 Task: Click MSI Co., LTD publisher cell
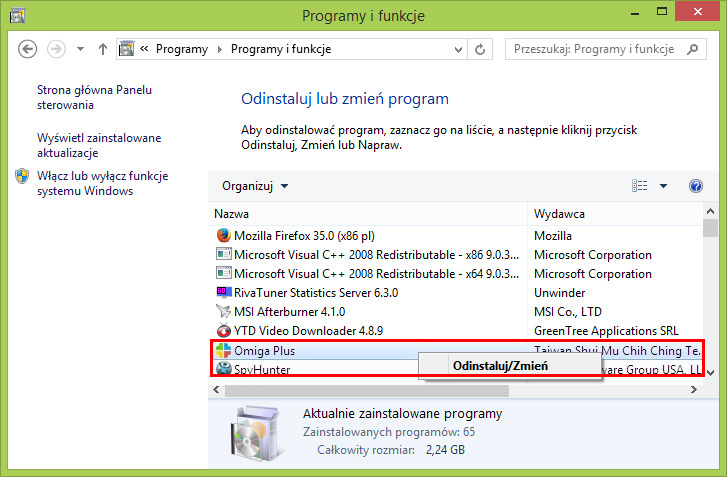(x=568, y=312)
